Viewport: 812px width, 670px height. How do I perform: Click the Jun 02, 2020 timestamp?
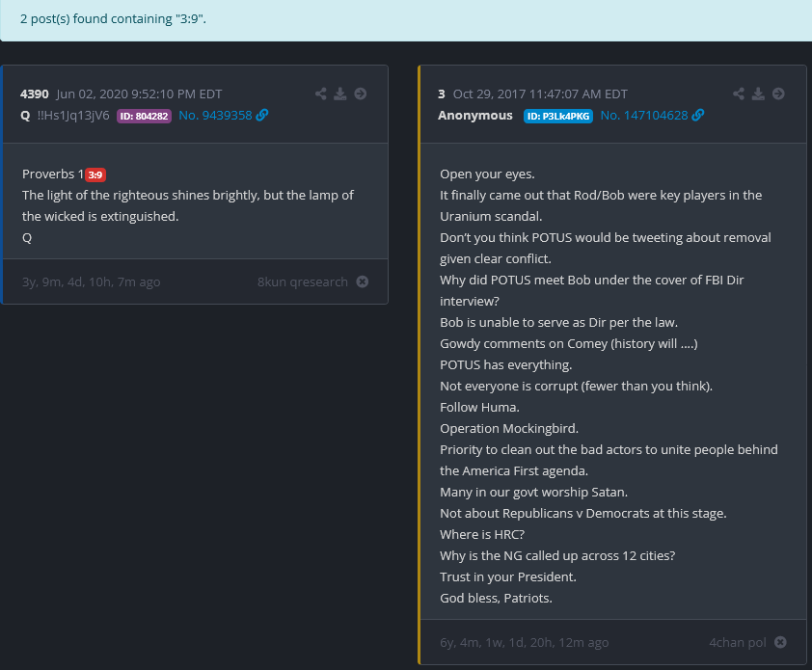[x=139, y=94]
